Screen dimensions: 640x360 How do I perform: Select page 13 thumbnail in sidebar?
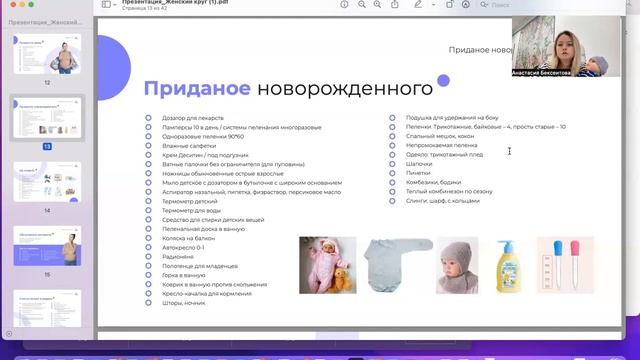(47, 118)
